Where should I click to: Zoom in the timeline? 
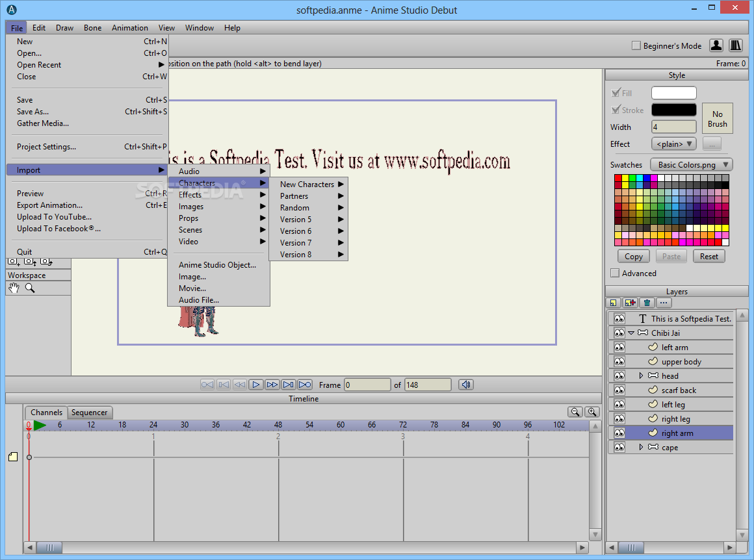click(x=592, y=412)
